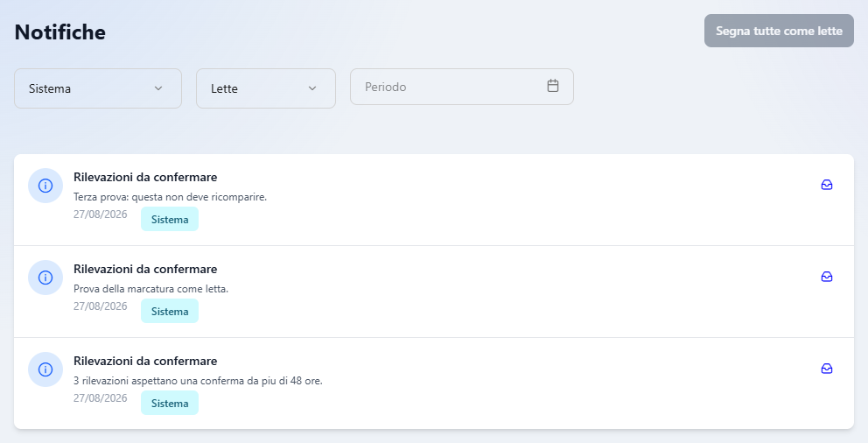
Task: Open the Lette status dropdown
Action: [x=266, y=88]
